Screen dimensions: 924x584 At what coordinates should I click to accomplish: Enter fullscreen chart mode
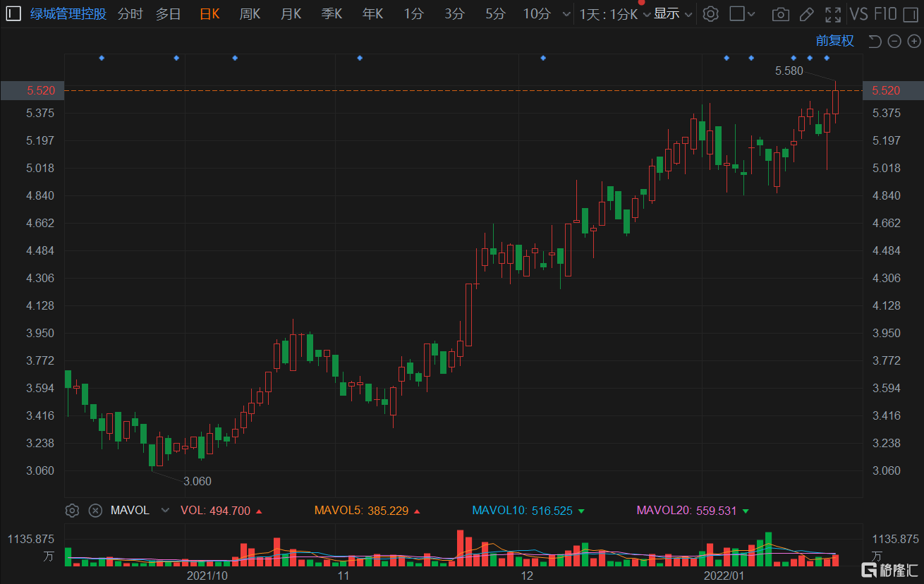833,14
